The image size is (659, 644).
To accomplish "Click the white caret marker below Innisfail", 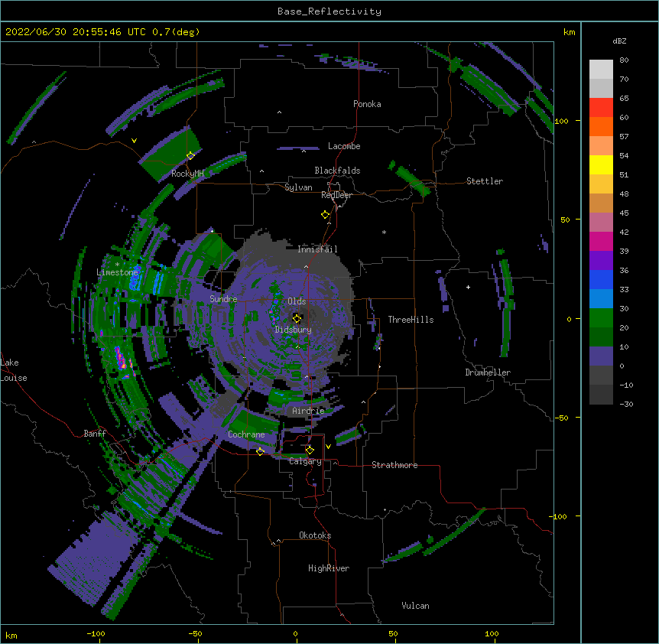I will (306, 267).
